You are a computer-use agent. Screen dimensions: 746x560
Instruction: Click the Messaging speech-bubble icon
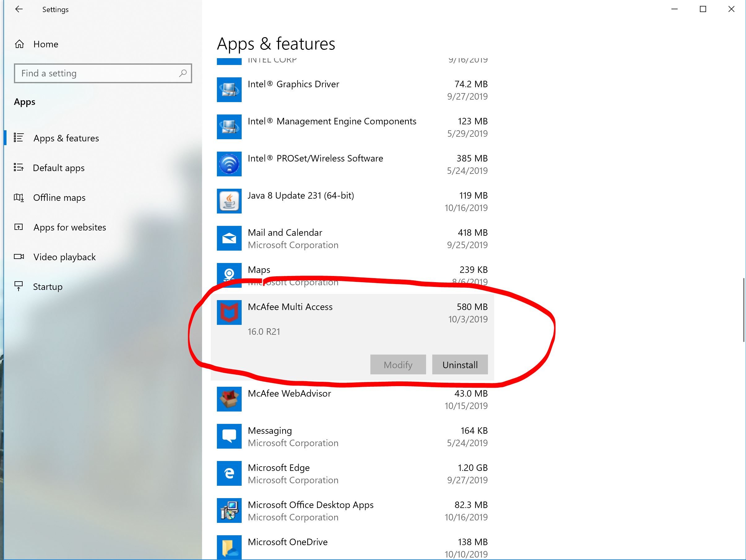click(229, 436)
